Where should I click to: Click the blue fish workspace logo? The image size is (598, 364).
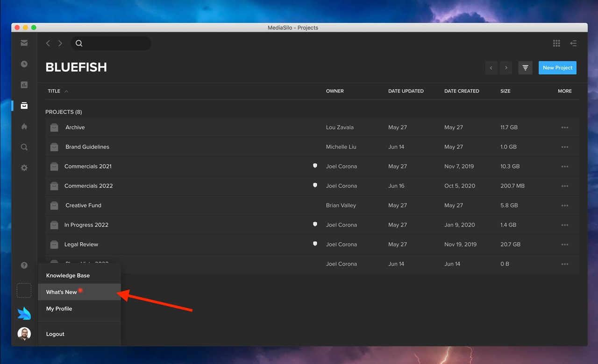(x=24, y=313)
